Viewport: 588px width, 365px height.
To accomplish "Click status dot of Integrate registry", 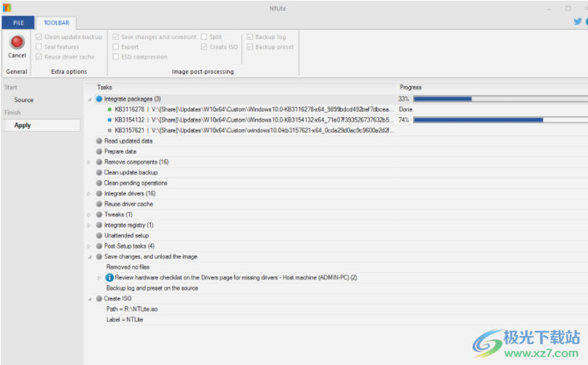I will pos(99,225).
